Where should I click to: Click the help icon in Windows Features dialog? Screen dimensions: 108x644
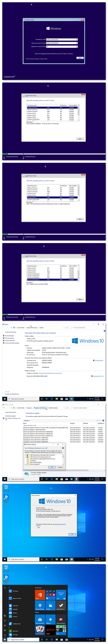tap(63, 448)
